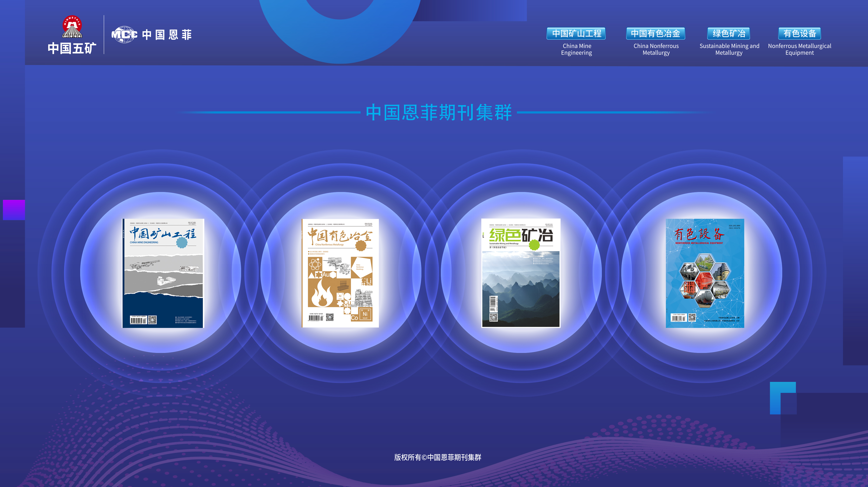Screen dimensions: 868x487
Task: Open the 中国有色冶金 nav button
Action: tap(655, 34)
